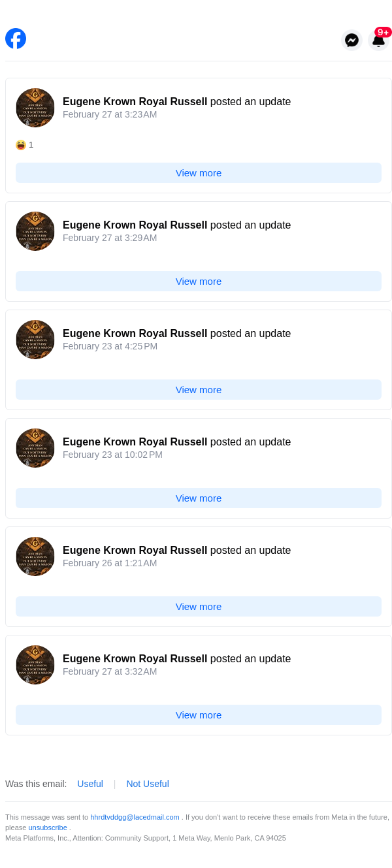Open the Messenger icon

pyautogui.click(x=351, y=40)
